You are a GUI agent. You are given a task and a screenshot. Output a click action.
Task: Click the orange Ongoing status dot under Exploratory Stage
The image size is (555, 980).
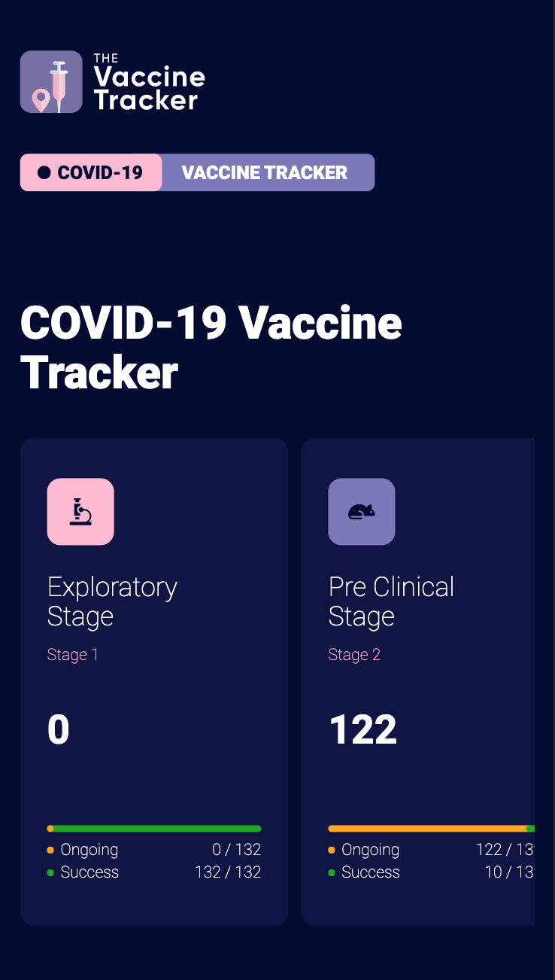pyautogui.click(x=50, y=849)
